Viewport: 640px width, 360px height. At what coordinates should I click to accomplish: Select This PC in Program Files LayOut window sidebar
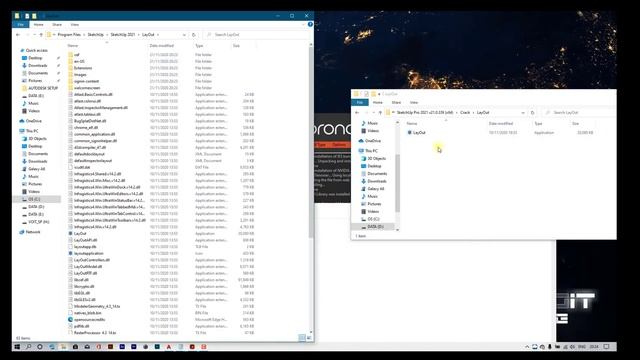point(32,131)
